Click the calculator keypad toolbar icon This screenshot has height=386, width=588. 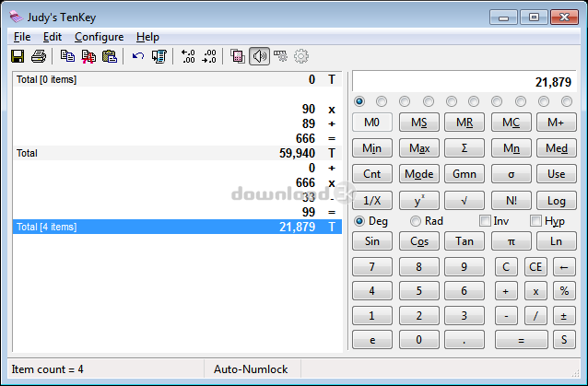[x=238, y=57]
